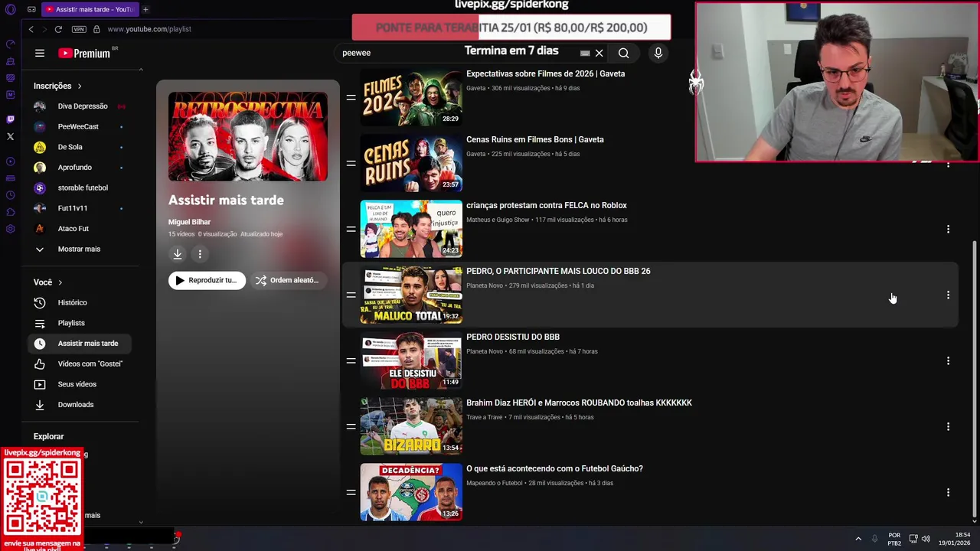The height and width of the screenshot is (551, 980).
Task: Open Trave a Trave channel name
Action: (484, 417)
